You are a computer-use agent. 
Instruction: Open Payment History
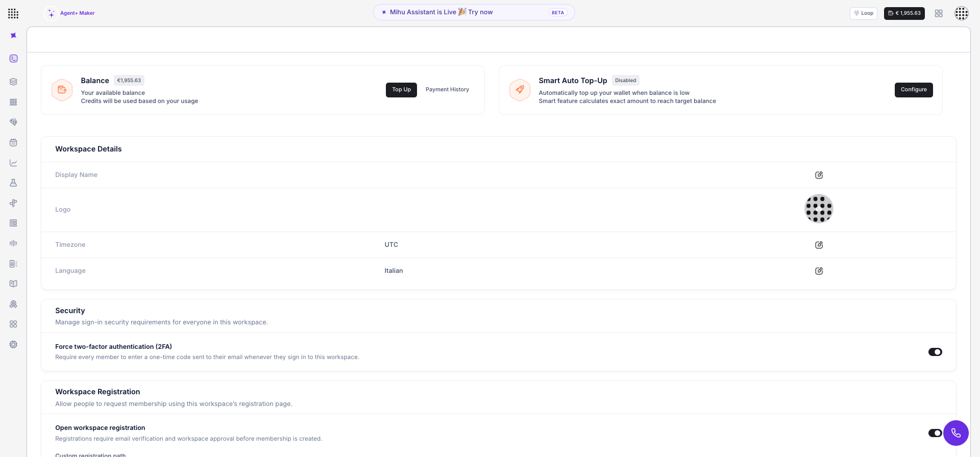[447, 90]
